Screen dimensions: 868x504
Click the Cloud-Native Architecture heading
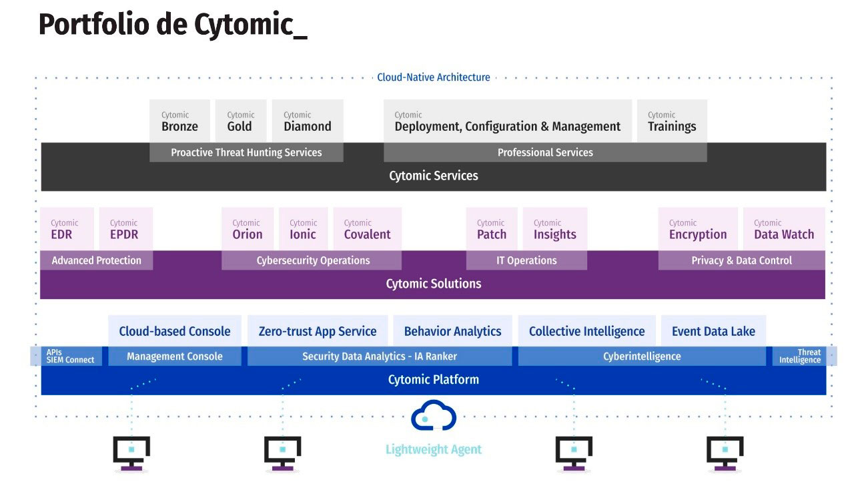pyautogui.click(x=434, y=77)
